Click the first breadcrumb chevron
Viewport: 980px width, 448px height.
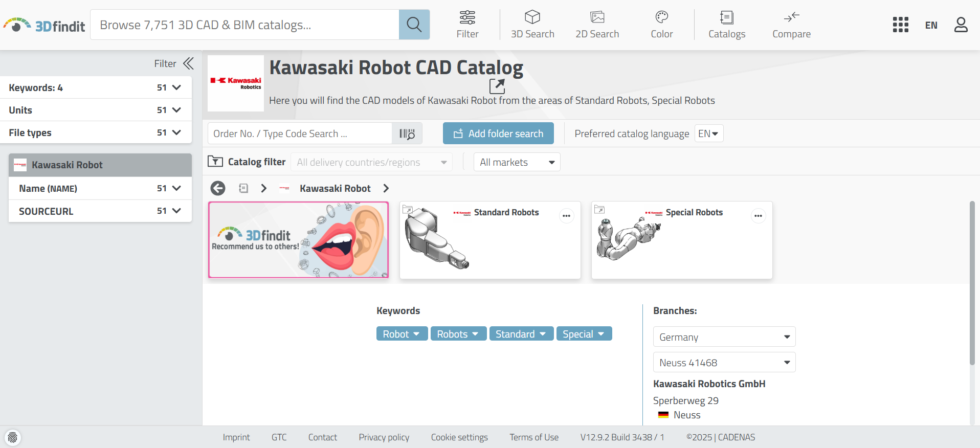pos(264,188)
